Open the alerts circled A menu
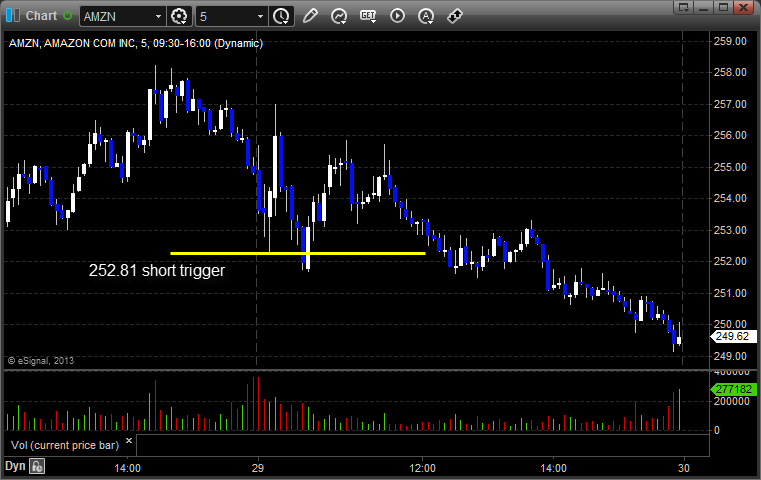This screenshot has height=480, width=761. coord(426,16)
